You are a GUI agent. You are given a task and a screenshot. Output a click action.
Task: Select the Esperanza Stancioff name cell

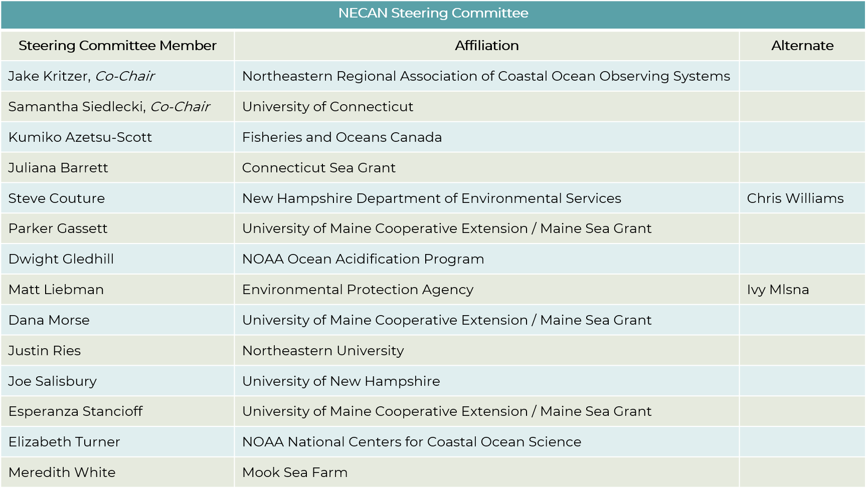(x=117, y=411)
